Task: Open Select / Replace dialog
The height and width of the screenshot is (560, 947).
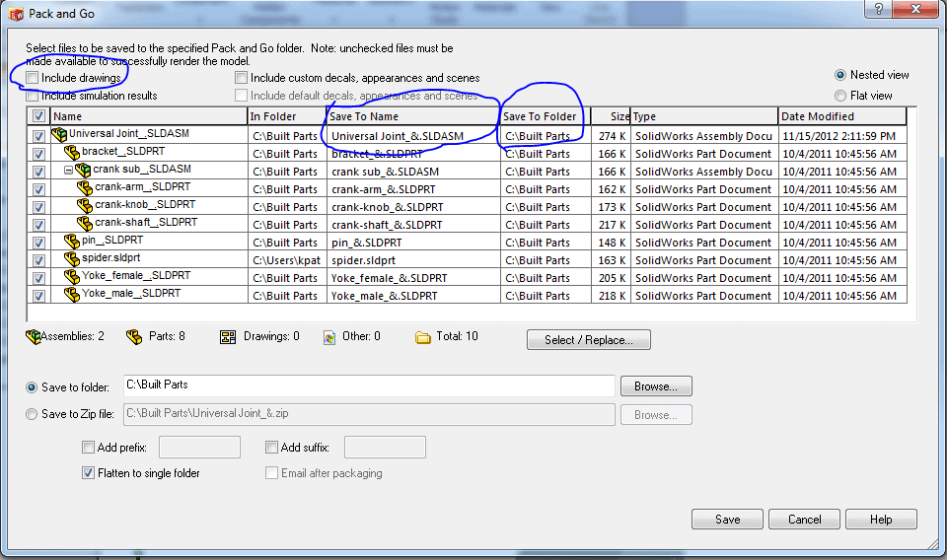Action: [x=589, y=340]
